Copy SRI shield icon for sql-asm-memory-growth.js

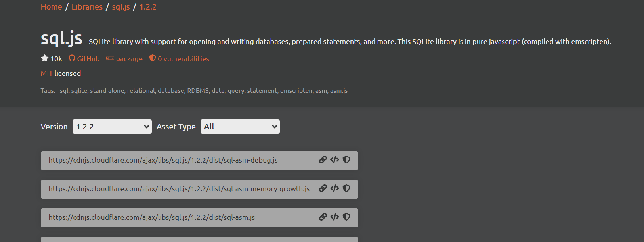(x=346, y=188)
